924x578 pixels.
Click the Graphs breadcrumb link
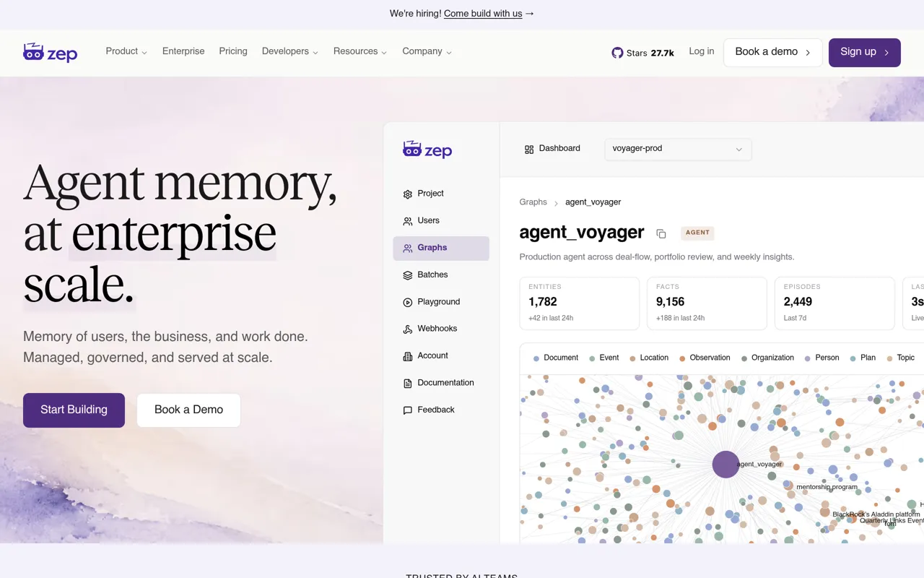tap(533, 202)
